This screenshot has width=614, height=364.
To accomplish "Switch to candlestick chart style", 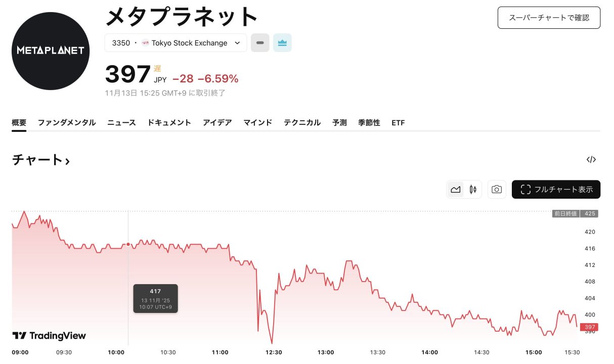I will (x=473, y=190).
